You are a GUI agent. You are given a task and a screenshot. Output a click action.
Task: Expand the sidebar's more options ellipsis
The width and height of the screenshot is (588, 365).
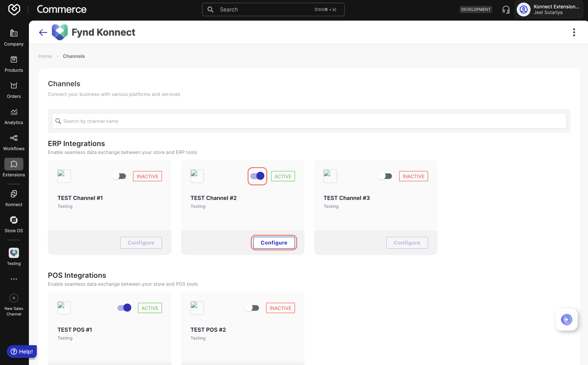(14, 279)
